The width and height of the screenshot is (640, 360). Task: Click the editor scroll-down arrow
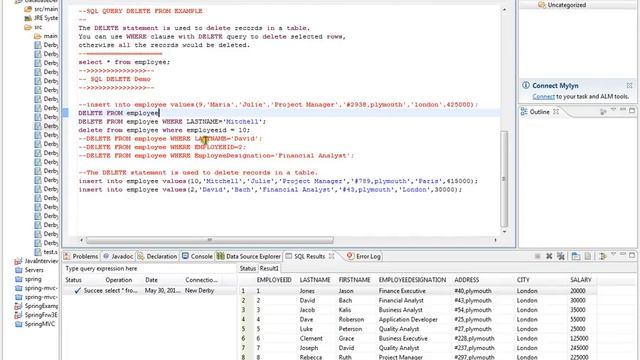point(504,231)
